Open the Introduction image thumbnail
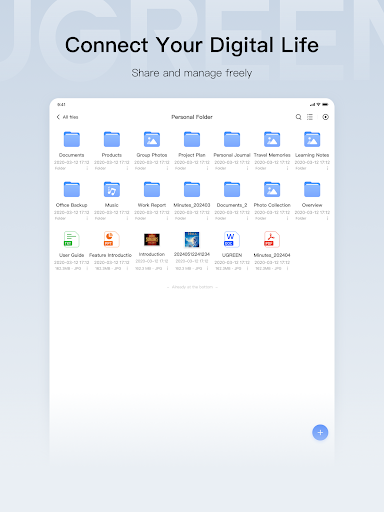 tap(152, 239)
